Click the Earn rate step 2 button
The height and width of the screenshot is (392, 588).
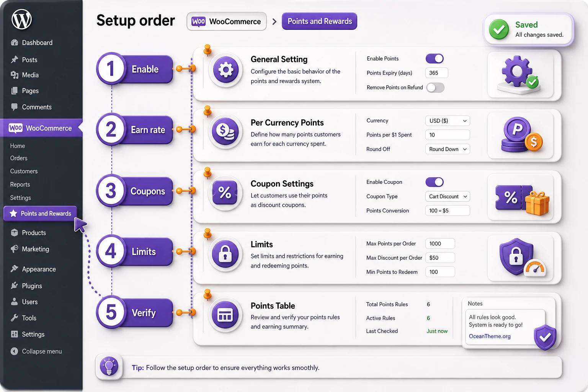click(x=135, y=129)
